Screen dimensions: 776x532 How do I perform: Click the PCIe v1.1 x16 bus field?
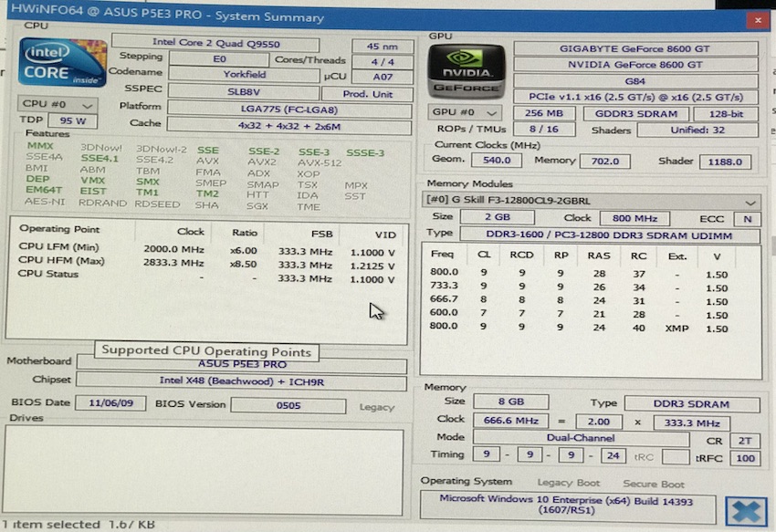click(x=635, y=97)
